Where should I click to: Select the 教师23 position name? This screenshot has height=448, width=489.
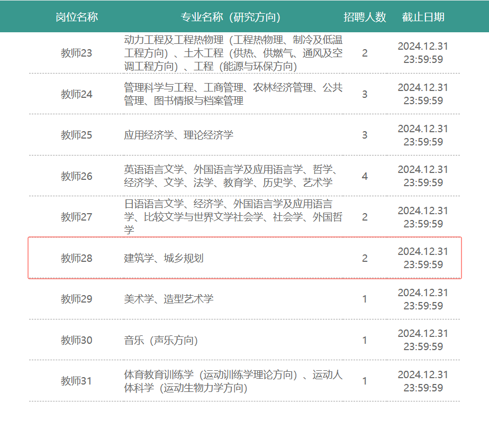[x=76, y=53]
